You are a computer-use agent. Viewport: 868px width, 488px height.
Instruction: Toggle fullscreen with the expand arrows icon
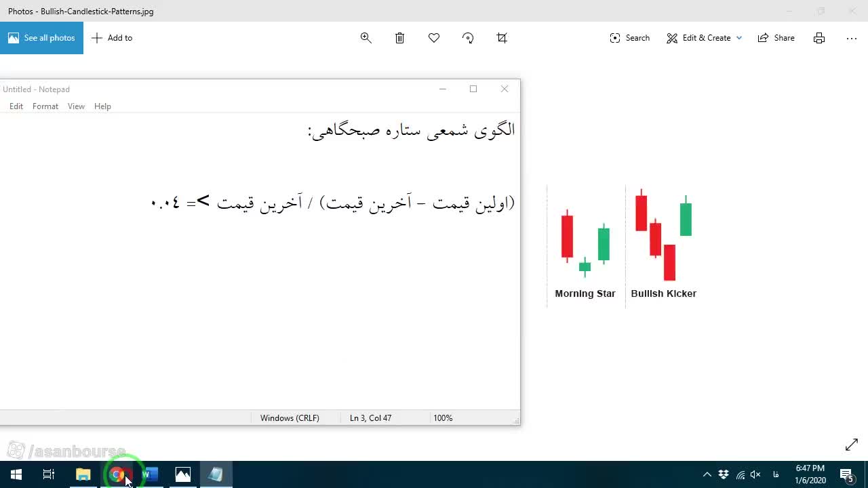click(852, 445)
